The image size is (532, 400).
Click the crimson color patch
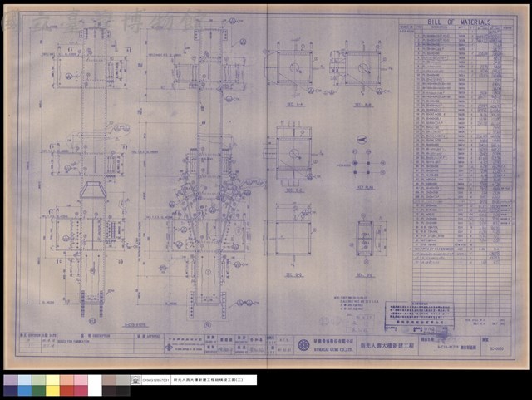[81, 391]
